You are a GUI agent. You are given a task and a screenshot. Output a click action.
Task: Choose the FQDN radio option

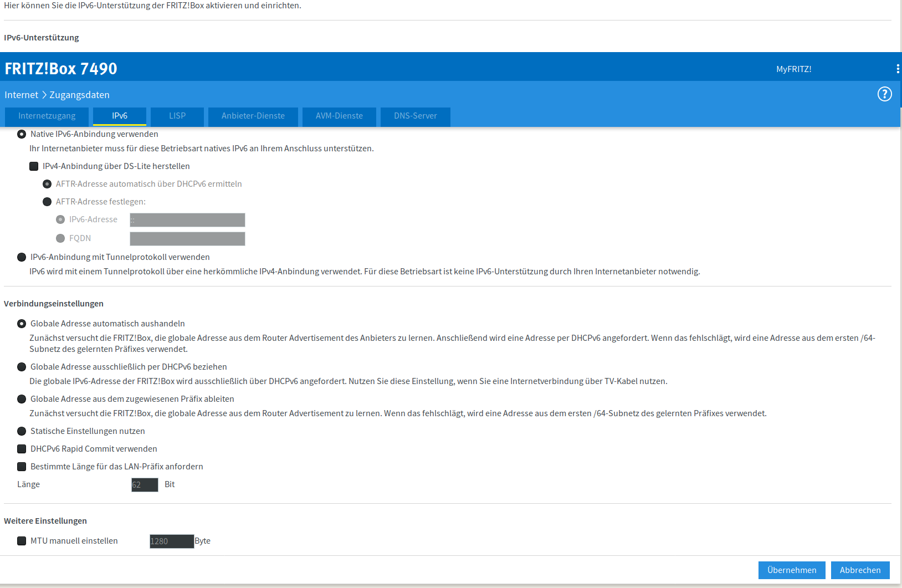coord(60,238)
